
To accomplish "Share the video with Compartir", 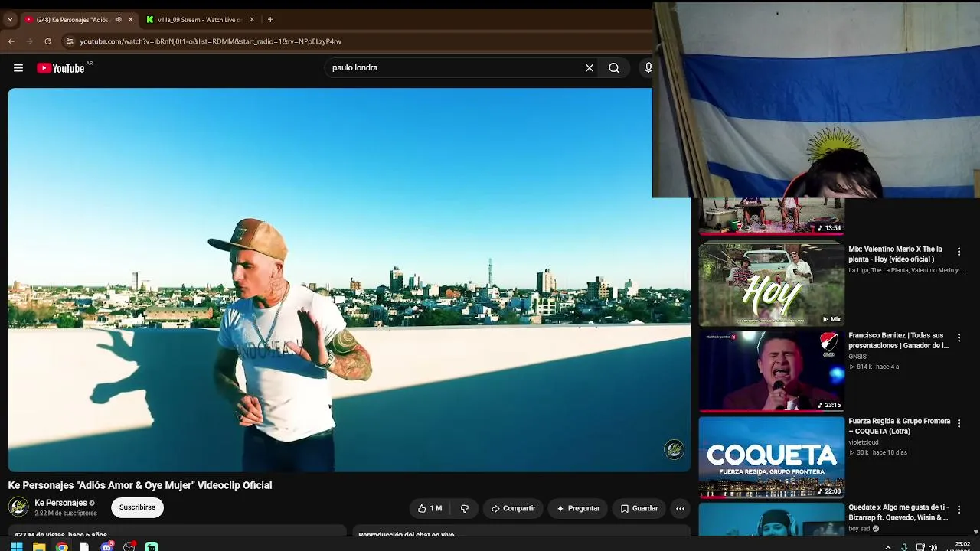I will [x=513, y=508].
